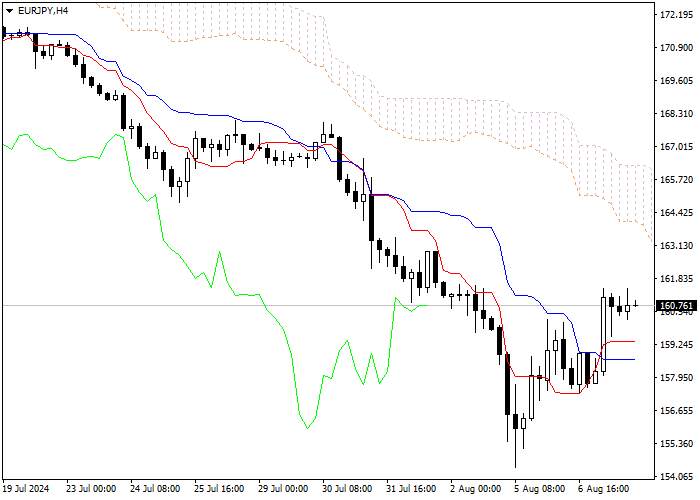
Task: Click the 25 Jul 16:00 time label
Action: pos(220,489)
